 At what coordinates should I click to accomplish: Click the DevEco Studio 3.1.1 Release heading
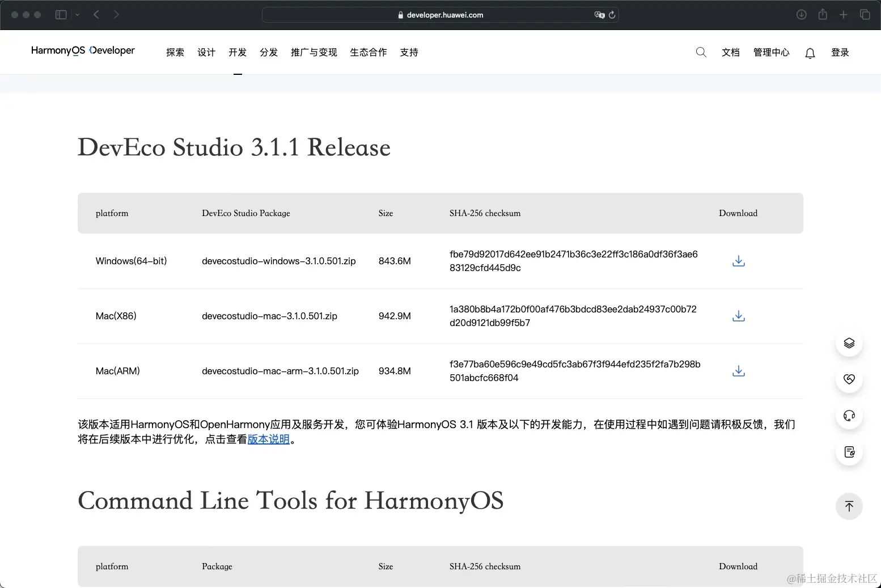tap(234, 147)
